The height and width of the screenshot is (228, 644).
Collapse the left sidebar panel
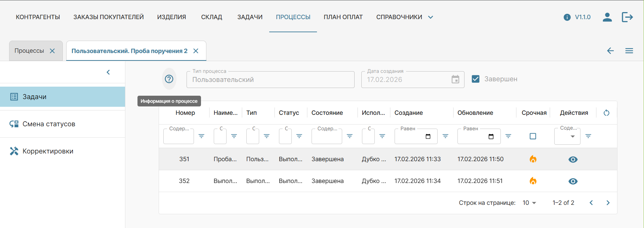108,72
